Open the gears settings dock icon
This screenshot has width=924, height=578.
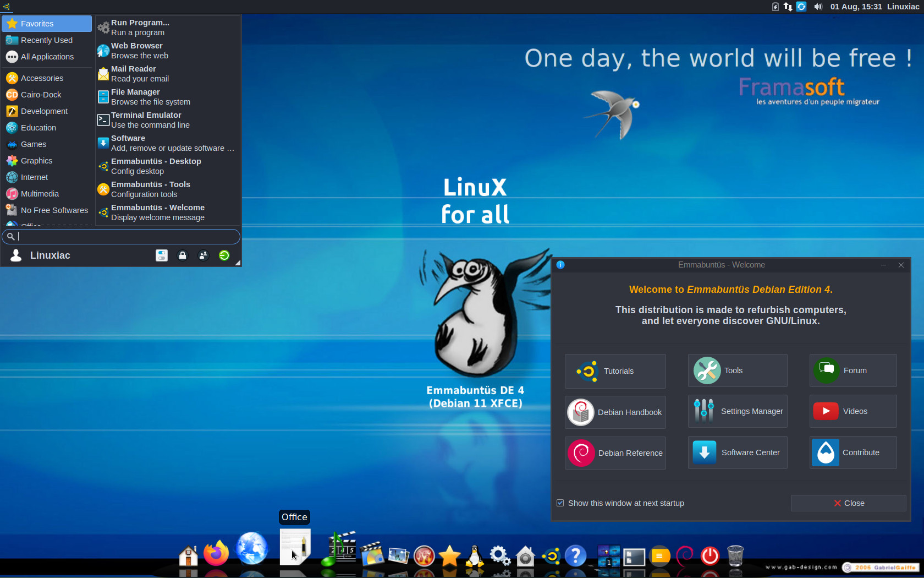500,556
